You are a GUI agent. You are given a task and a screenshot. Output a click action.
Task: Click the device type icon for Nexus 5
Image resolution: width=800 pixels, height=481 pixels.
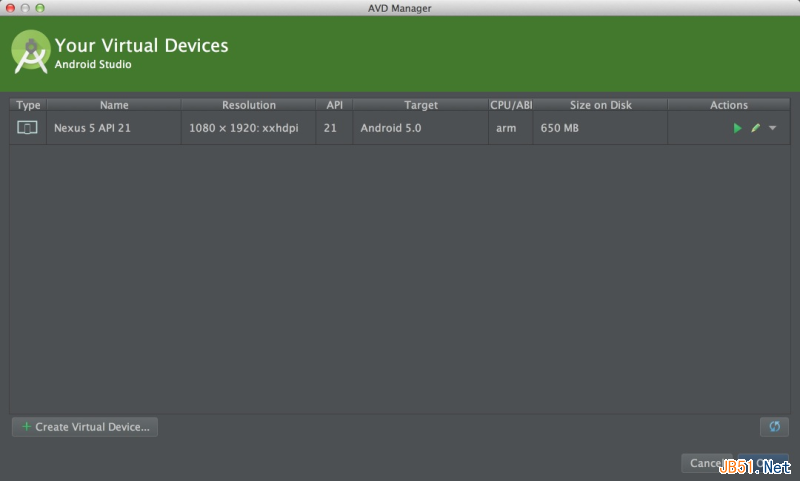coord(27,128)
